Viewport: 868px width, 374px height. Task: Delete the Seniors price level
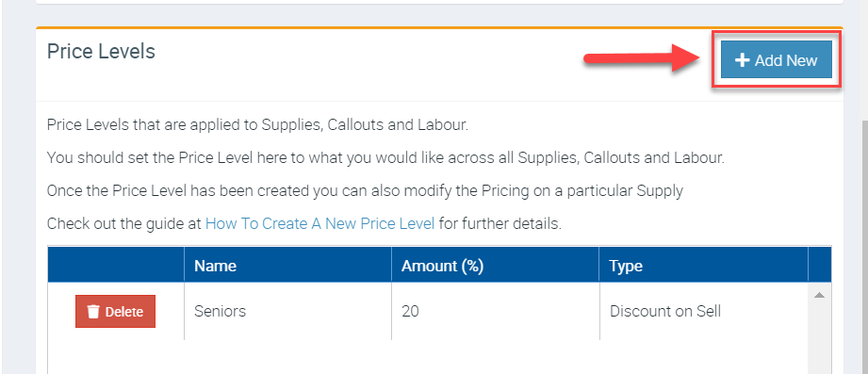pyautogui.click(x=115, y=312)
